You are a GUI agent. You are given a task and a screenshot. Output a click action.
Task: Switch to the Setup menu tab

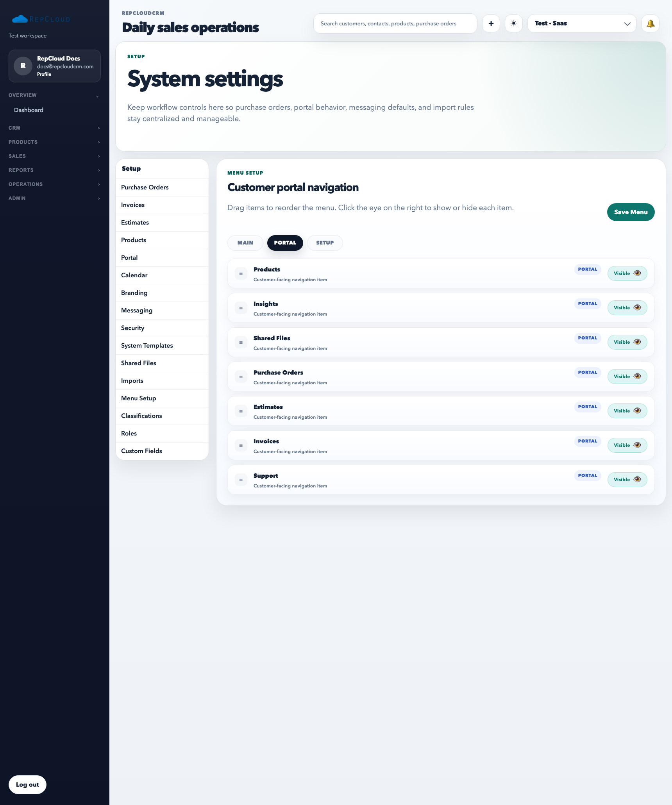(x=325, y=243)
